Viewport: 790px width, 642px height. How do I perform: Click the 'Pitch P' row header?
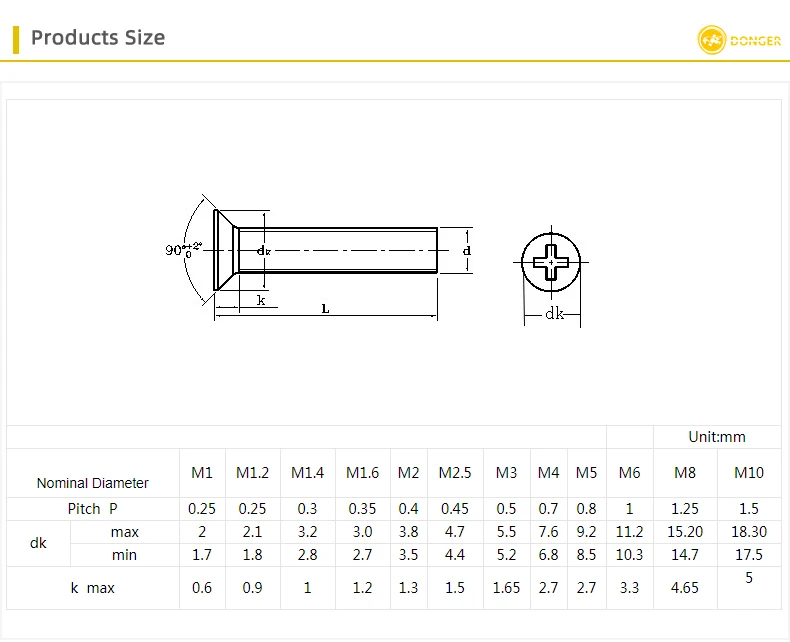tap(93, 509)
